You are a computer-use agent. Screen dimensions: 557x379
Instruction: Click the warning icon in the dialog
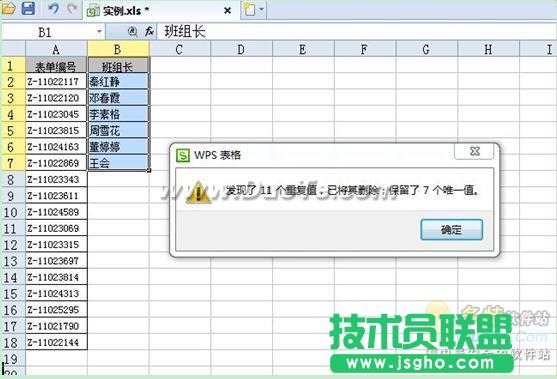[199, 193]
